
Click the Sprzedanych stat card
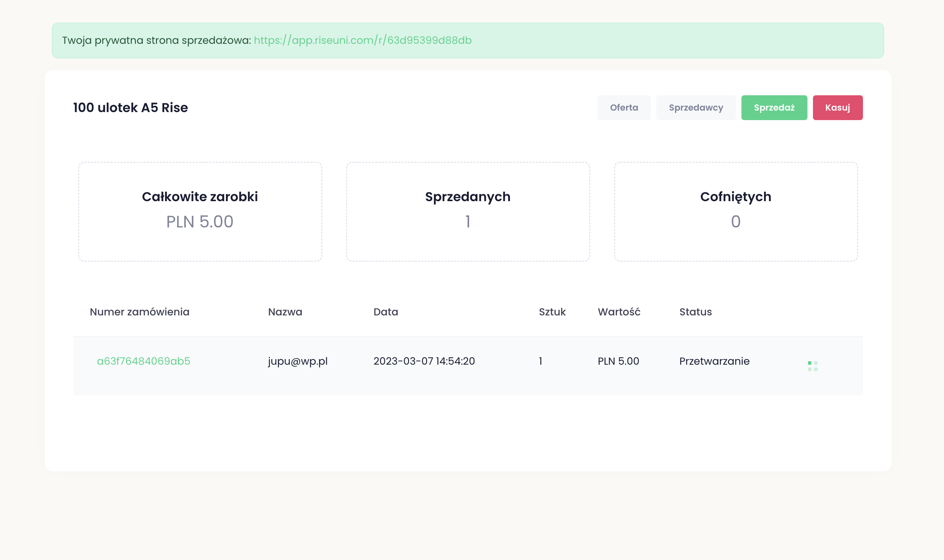click(468, 211)
